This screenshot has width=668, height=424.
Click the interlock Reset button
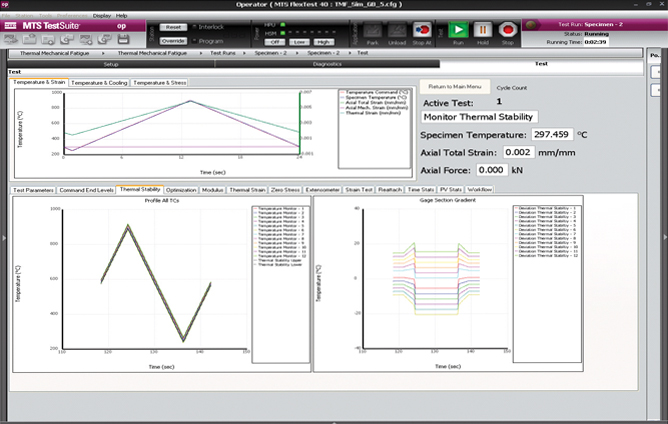point(173,27)
